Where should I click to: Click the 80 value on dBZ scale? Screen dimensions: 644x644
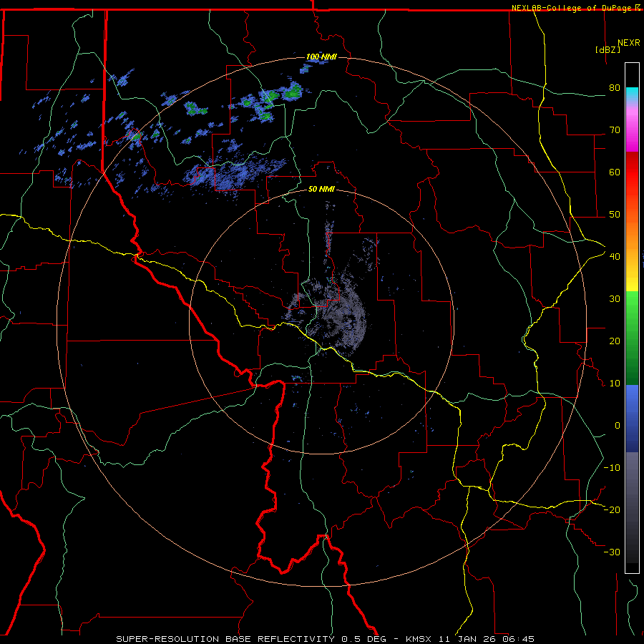pyautogui.click(x=615, y=88)
